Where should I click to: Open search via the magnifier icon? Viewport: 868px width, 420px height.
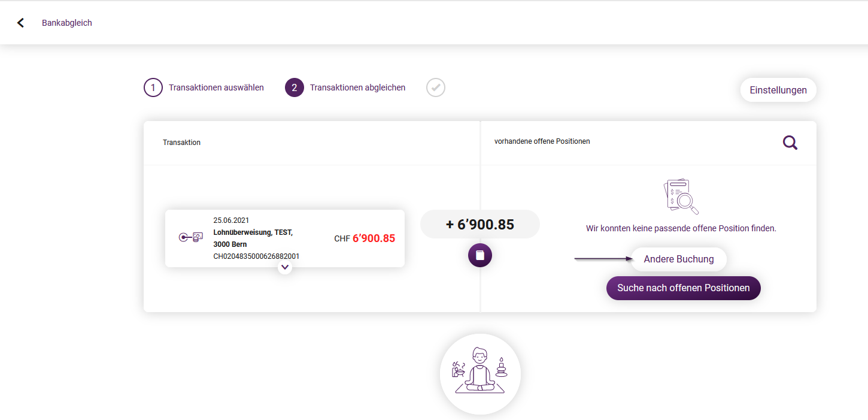click(x=790, y=143)
